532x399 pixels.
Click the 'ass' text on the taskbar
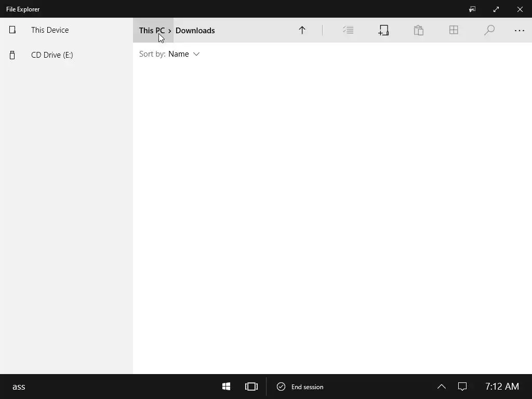tap(19, 387)
